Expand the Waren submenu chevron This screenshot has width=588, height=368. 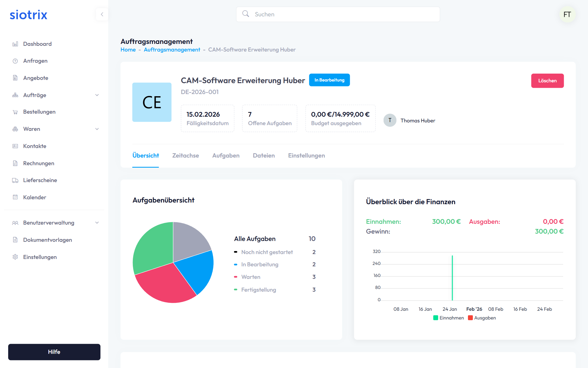coord(97,129)
